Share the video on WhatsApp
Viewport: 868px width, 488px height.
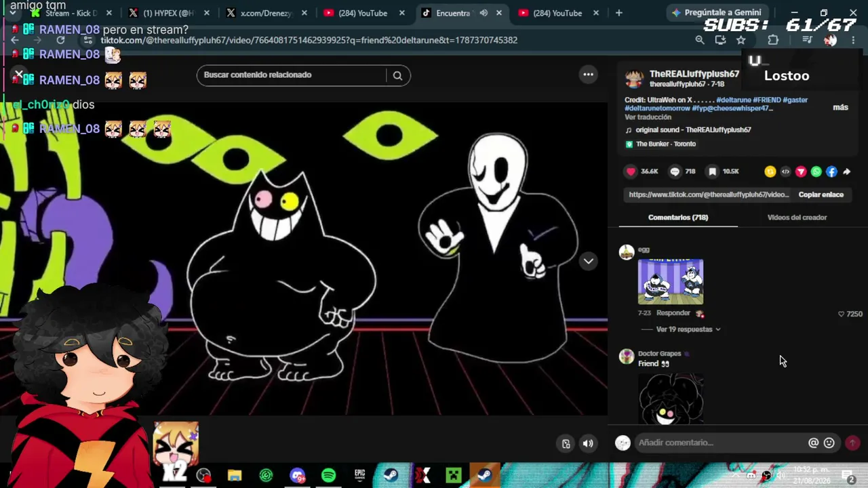click(x=816, y=171)
